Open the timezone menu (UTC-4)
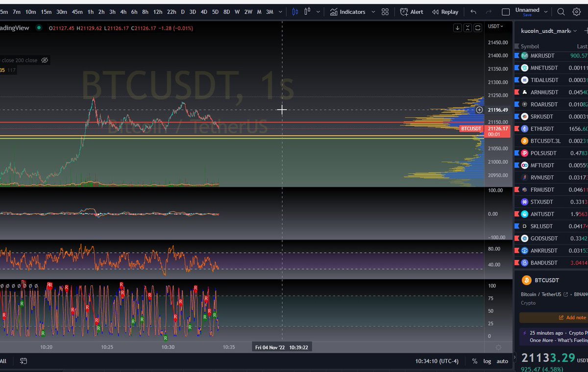588x372 pixels. [x=438, y=361]
